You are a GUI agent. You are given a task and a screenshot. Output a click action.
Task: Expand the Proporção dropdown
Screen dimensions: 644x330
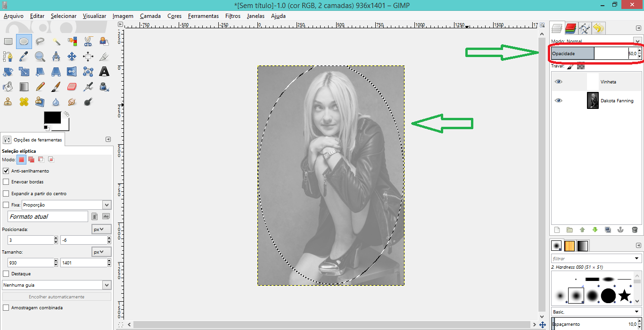coord(107,205)
